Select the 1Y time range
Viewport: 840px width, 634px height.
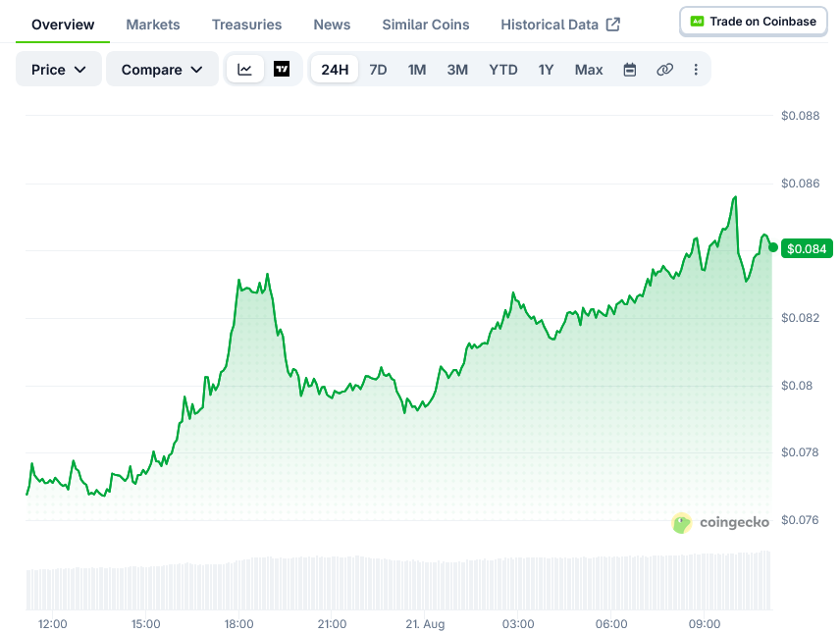tap(546, 70)
